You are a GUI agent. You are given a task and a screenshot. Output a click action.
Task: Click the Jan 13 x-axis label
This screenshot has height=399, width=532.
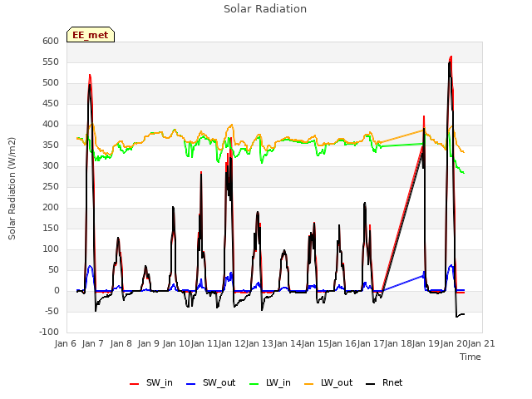click(x=259, y=343)
